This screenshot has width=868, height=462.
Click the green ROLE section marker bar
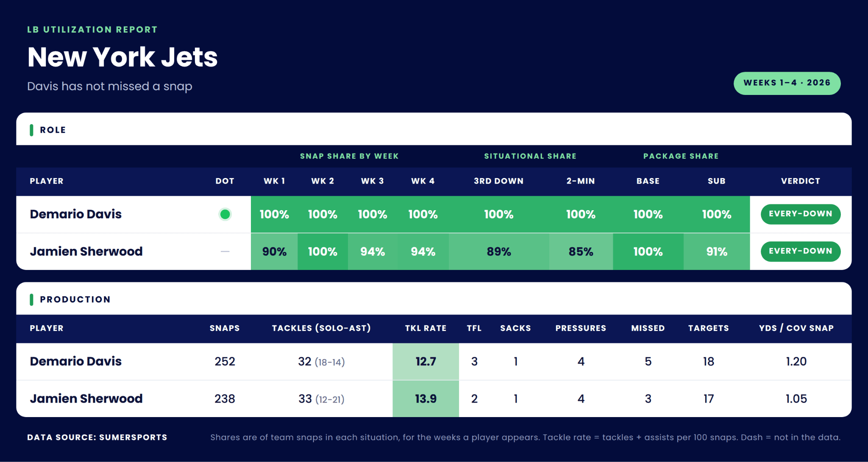[x=31, y=130]
